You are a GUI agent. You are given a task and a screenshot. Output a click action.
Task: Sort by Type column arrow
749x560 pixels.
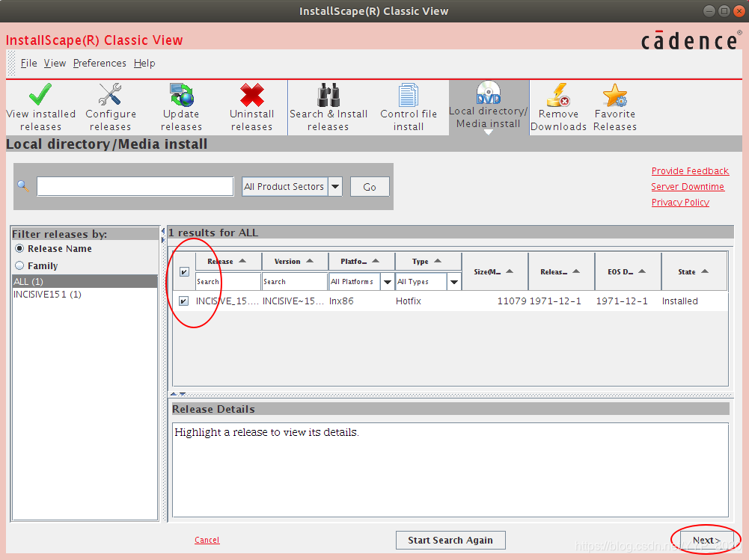point(438,261)
